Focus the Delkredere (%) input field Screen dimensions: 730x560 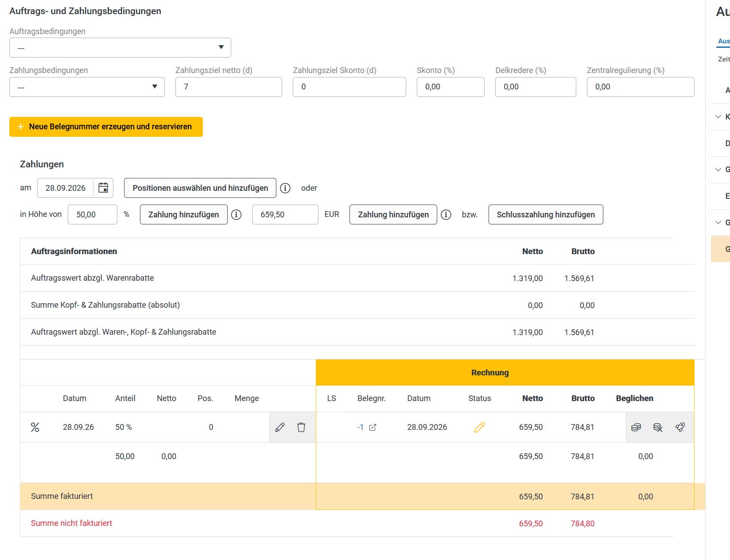536,87
